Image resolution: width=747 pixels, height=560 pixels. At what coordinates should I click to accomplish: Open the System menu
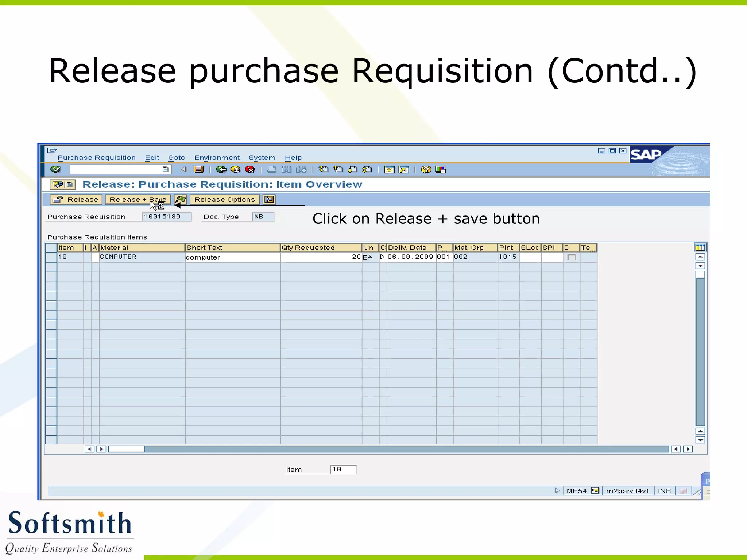tap(262, 158)
